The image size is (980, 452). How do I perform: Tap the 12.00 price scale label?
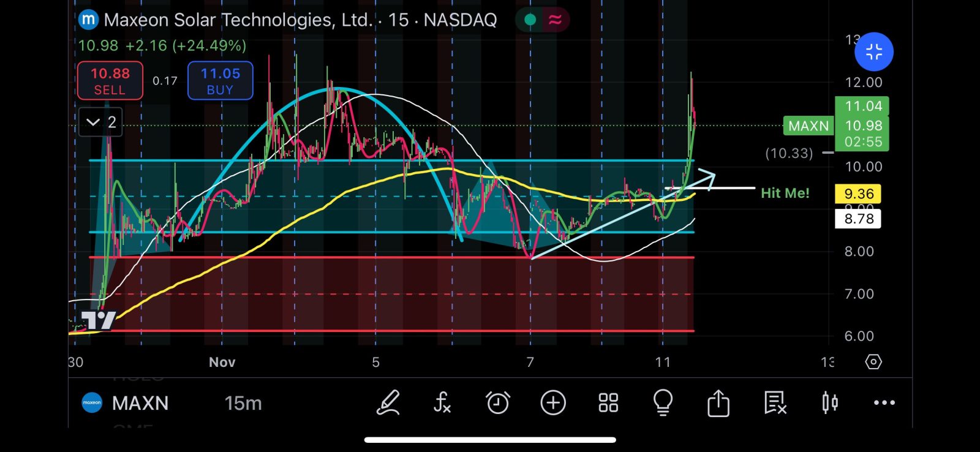(x=864, y=83)
